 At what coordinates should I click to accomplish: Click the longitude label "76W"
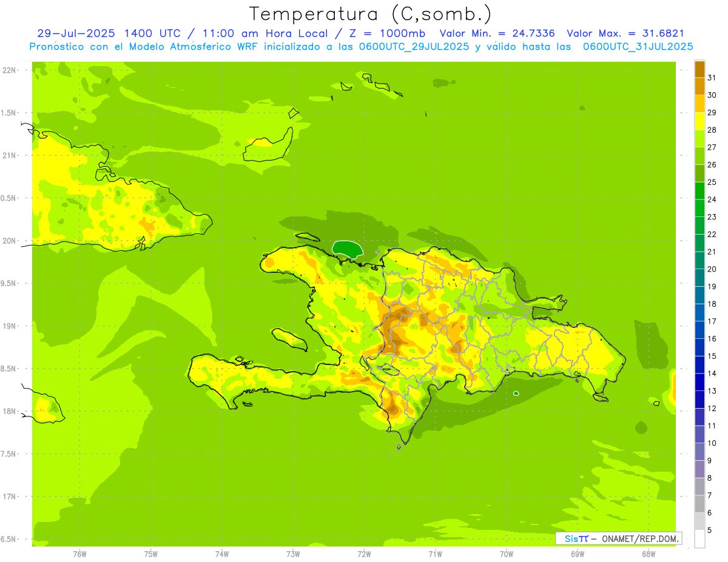click(x=79, y=554)
